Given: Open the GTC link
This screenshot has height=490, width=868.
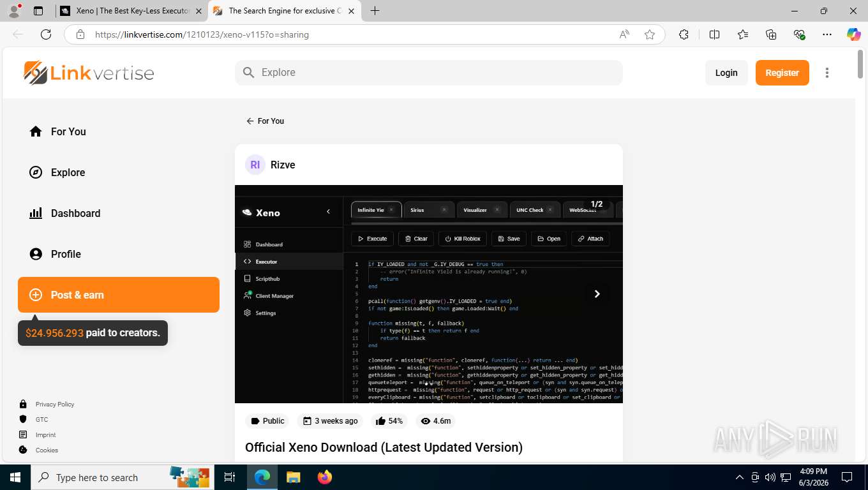Looking at the screenshot, I should pyautogui.click(x=41, y=420).
